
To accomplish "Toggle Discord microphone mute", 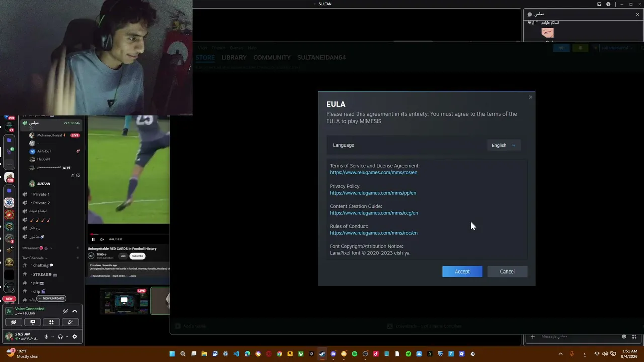I will click(47, 337).
